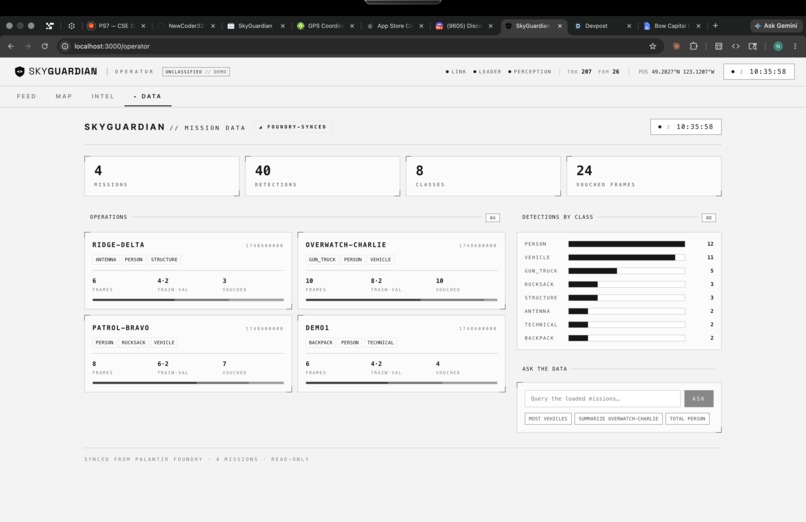Open the profile avatar N icon
The image size is (806, 522).
click(x=778, y=46)
